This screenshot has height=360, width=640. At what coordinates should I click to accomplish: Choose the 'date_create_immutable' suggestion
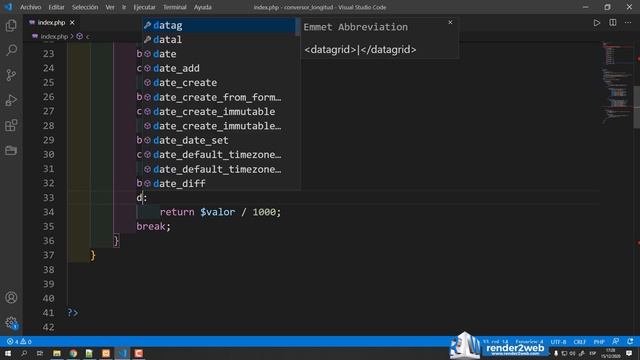[x=218, y=111]
